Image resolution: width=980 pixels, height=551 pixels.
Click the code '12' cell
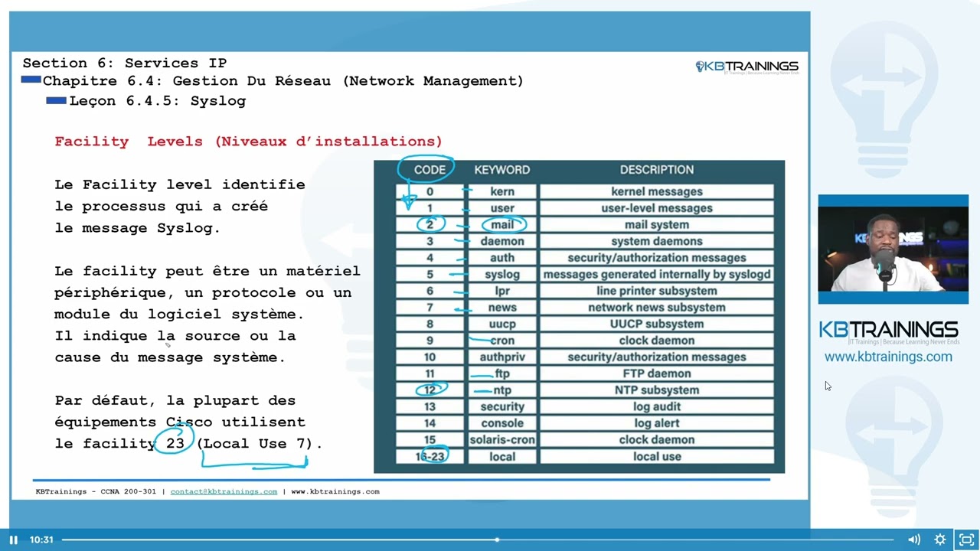[x=430, y=390]
